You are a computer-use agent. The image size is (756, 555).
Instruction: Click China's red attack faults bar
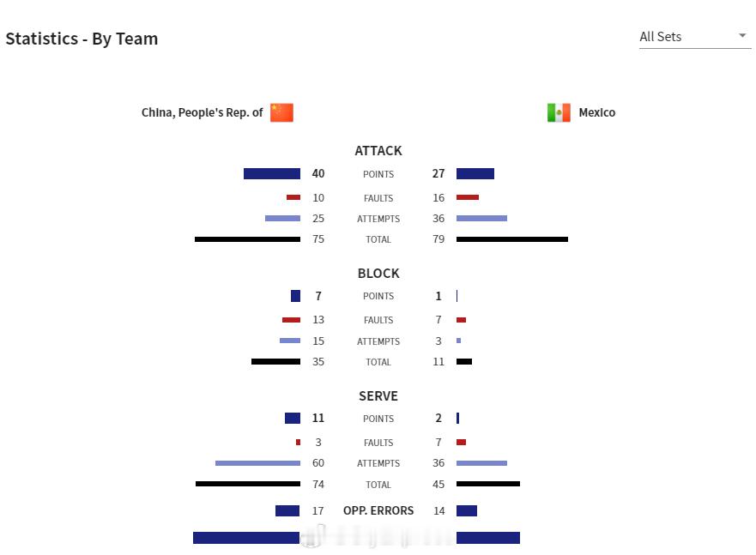tap(293, 197)
